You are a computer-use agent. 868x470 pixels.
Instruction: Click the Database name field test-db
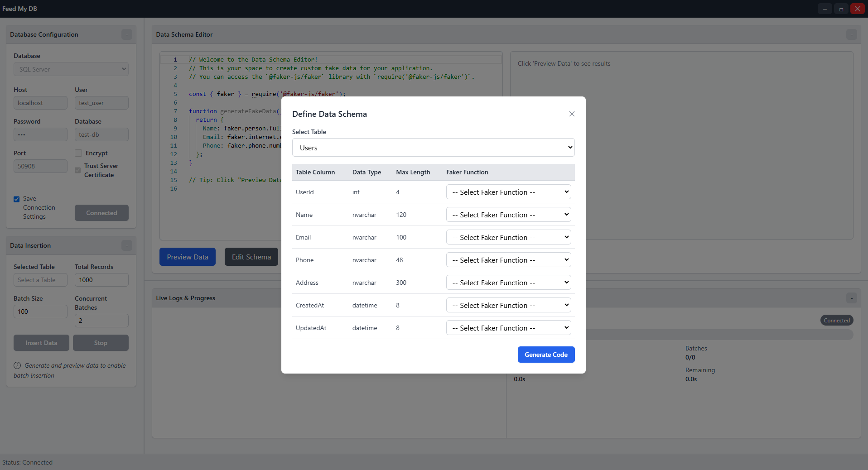[x=101, y=134]
